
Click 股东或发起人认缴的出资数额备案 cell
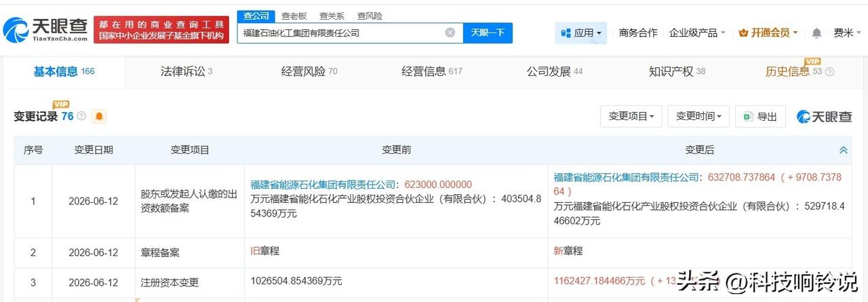click(x=189, y=200)
